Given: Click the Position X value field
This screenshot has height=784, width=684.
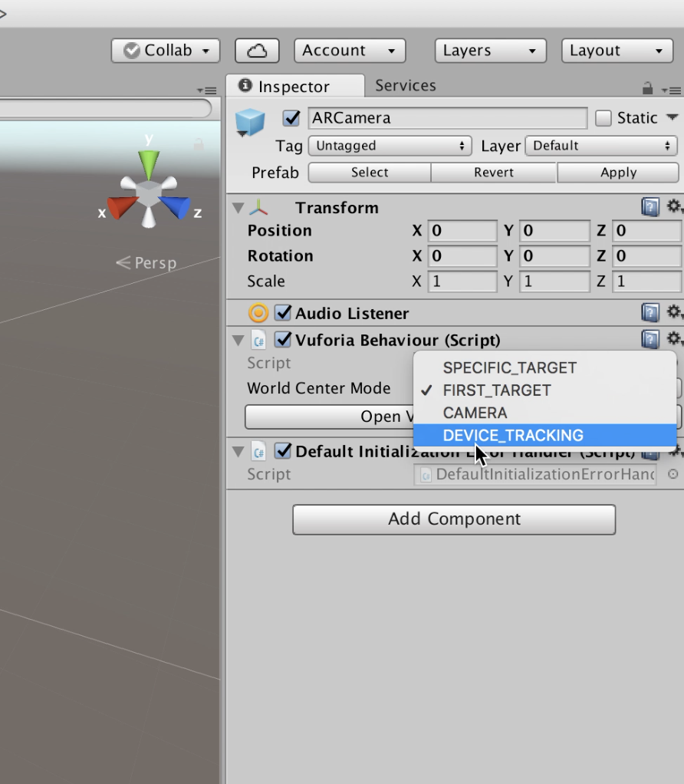Looking at the screenshot, I should pyautogui.click(x=462, y=231).
